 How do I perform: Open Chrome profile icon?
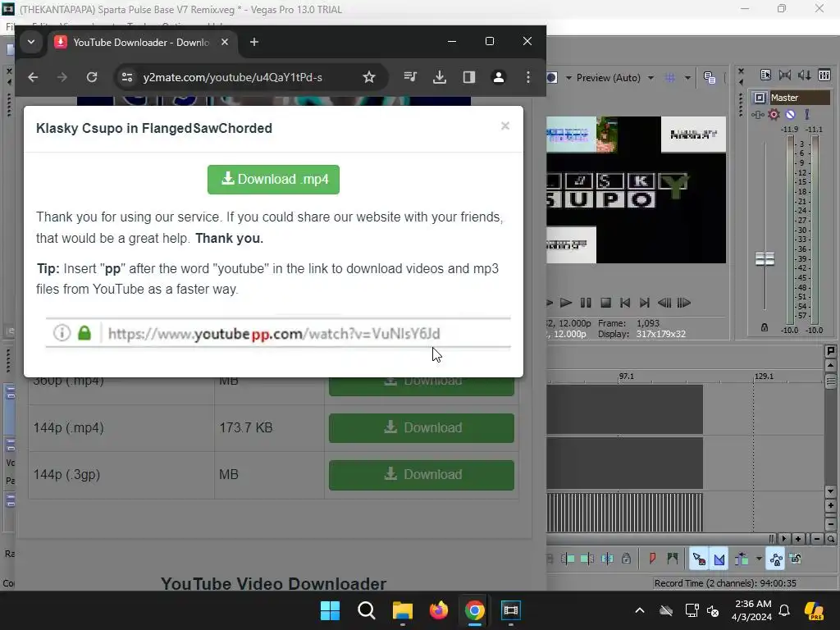point(498,78)
